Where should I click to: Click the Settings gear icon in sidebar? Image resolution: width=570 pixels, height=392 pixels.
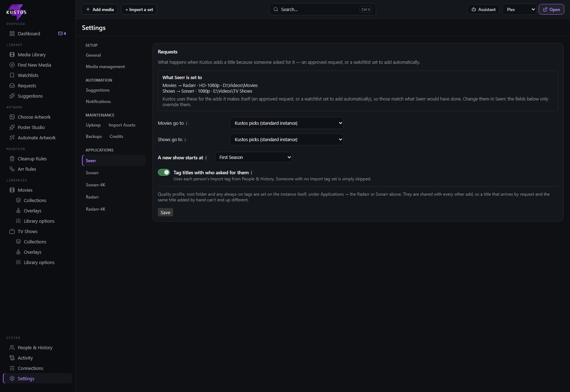click(x=12, y=378)
